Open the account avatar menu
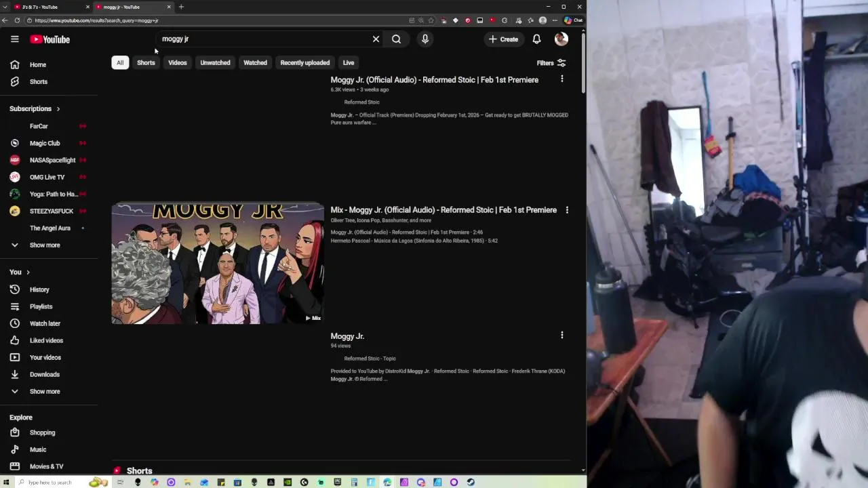The width and height of the screenshot is (868, 488). click(561, 39)
